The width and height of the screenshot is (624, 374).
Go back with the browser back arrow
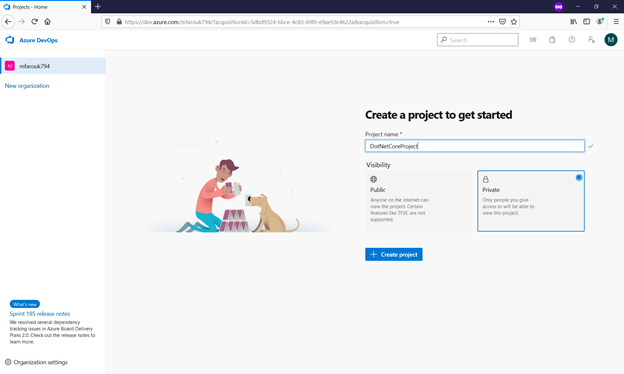pos(8,21)
